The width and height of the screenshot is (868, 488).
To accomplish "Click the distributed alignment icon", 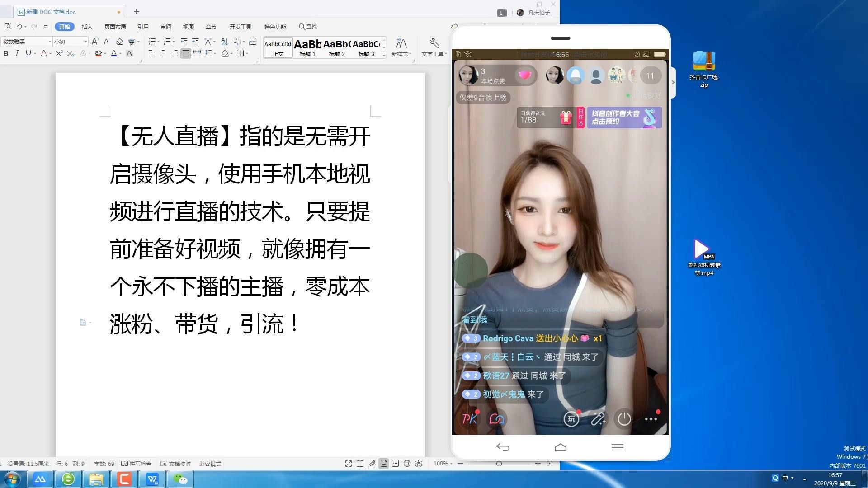I will point(197,54).
